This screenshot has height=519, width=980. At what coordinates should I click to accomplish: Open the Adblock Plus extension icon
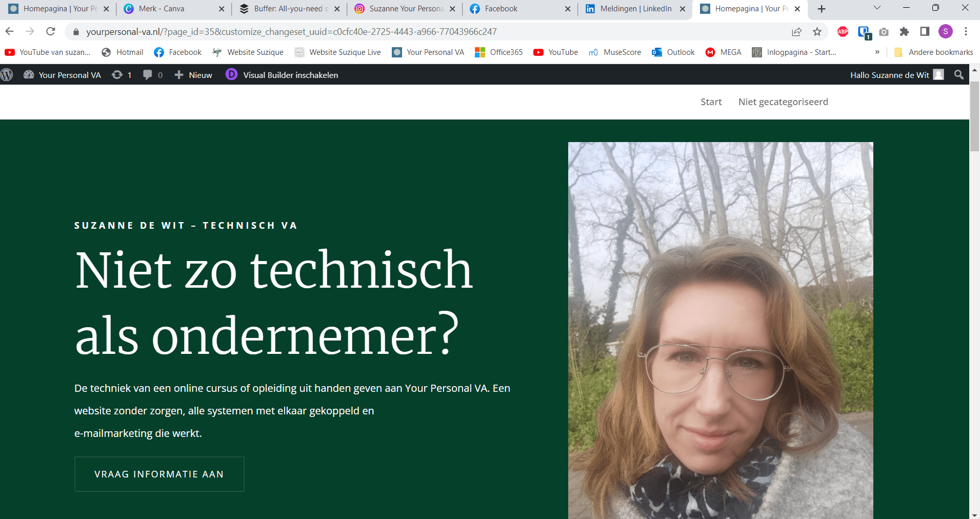coord(843,31)
